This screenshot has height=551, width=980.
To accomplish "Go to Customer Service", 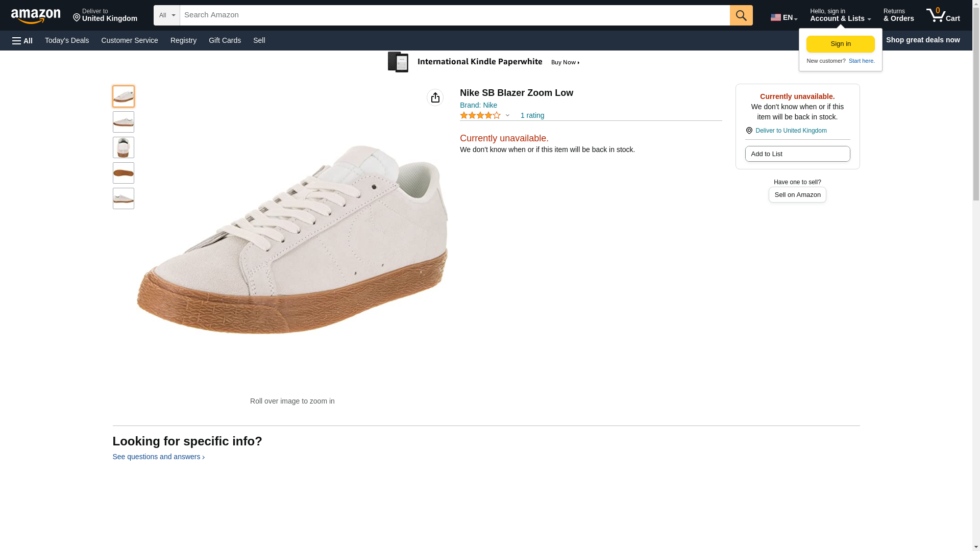I will [x=130, y=40].
